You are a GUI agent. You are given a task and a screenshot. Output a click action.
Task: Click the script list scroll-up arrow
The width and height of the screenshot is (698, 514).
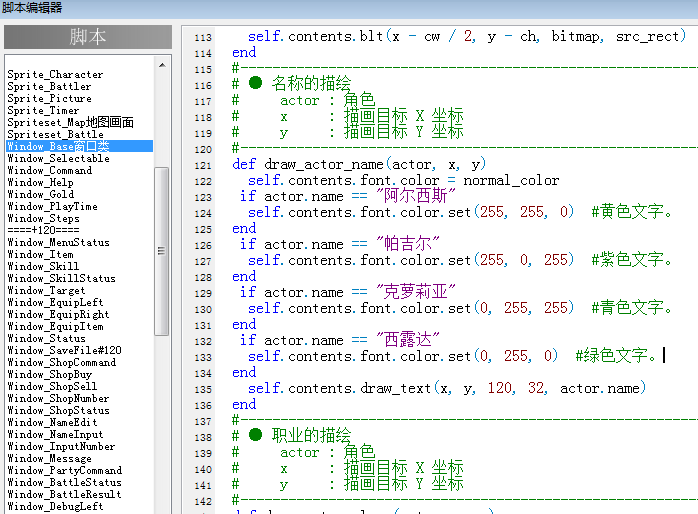pyautogui.click(x=162, y=65)
